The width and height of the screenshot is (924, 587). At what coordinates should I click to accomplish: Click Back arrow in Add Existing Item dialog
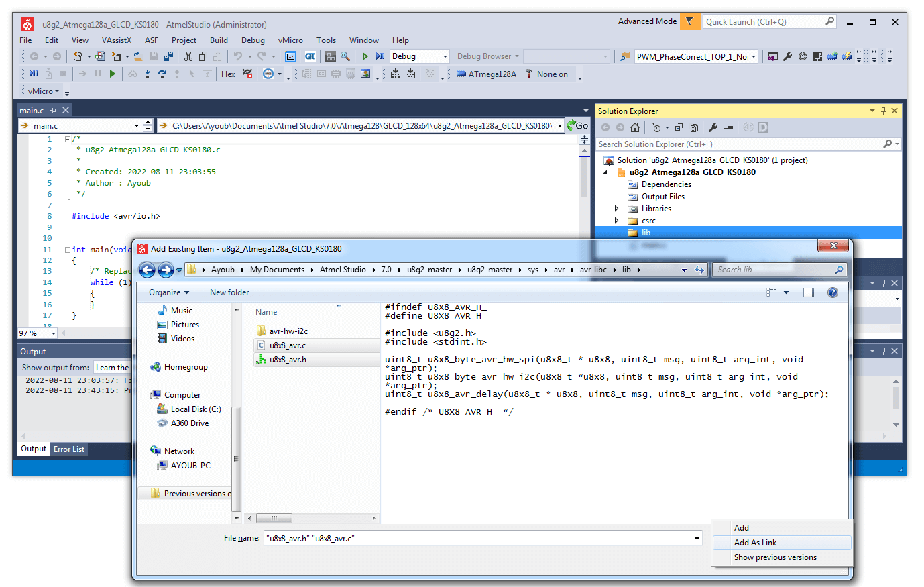[147, 270]
